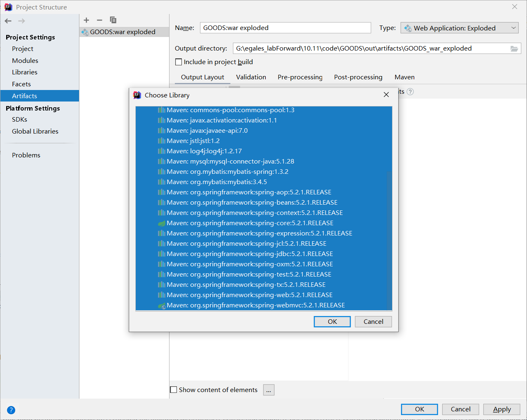527x420 pixels.
Task: Select Maven: spring-tx:5.2.1.RELEASE
Action: pos(264,285)
